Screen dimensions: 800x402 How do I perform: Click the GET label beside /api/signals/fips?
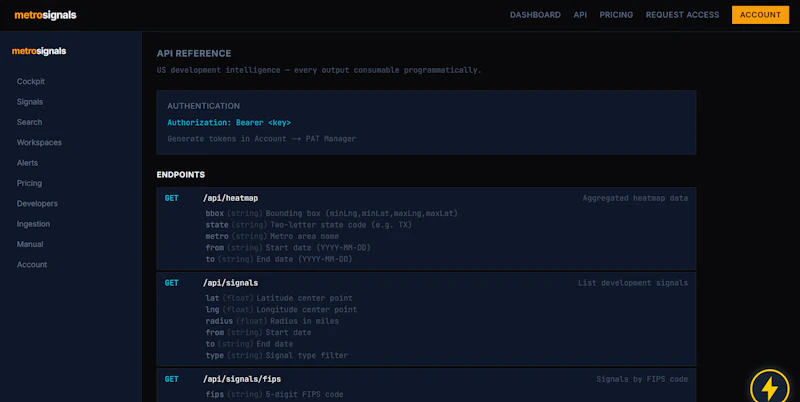(171, 379)
